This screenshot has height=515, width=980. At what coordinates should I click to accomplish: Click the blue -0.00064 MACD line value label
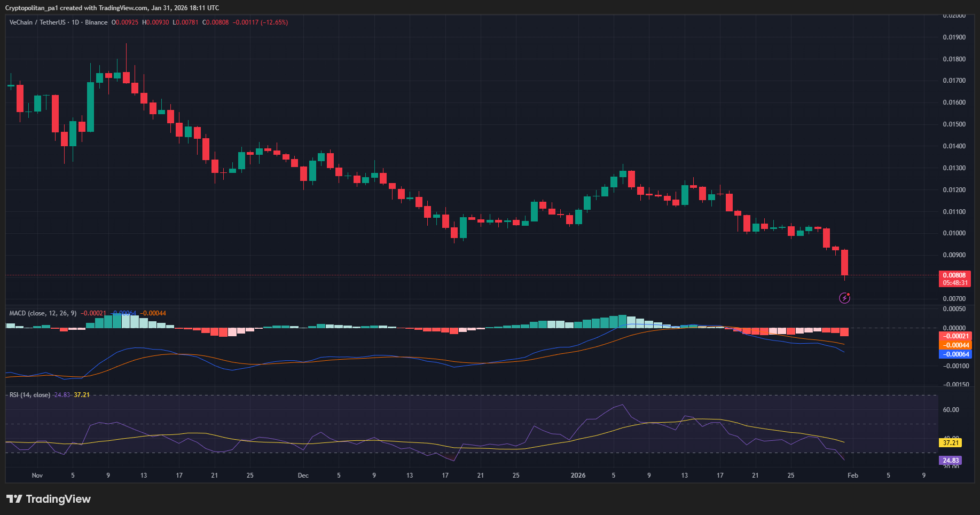(955, 354)
